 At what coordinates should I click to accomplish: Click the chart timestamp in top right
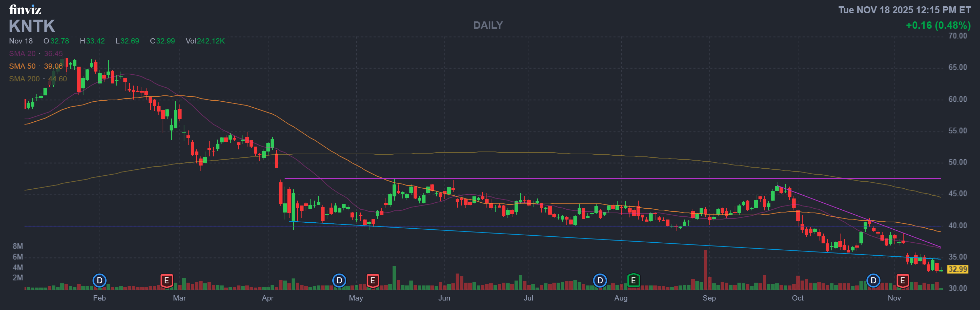904,10
